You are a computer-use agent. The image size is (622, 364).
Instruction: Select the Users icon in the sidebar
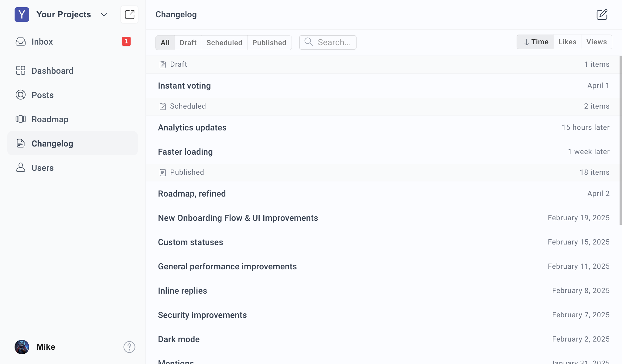click(21, 167)
